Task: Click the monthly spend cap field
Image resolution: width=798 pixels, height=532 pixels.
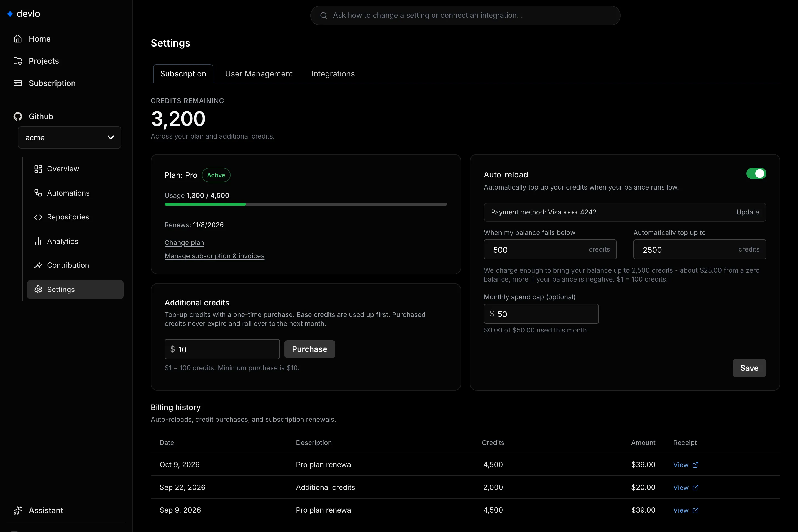Action: (541, 314)
